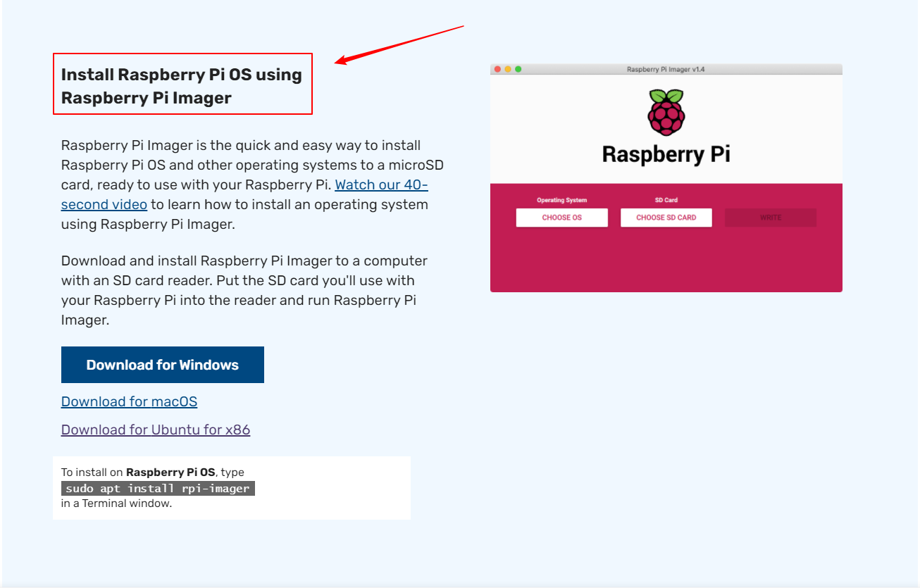Click CHOOSE SD CARD button in Imager image

(x=666, y=218)
